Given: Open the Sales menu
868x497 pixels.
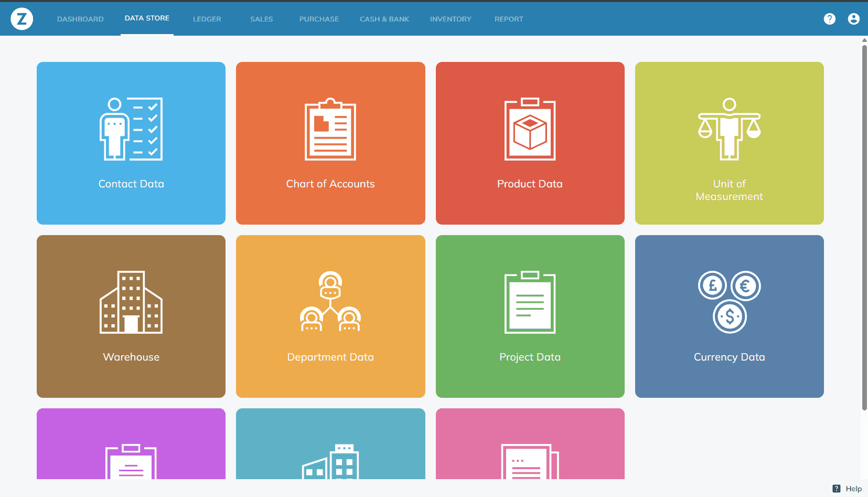Looking at the screenshot, I should point(262,19).
